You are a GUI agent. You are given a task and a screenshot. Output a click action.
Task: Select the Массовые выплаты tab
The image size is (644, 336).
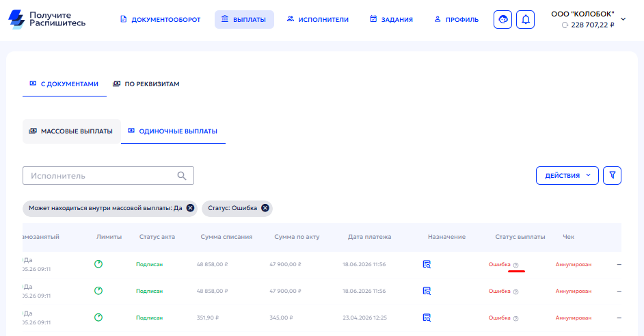[72, 131]
